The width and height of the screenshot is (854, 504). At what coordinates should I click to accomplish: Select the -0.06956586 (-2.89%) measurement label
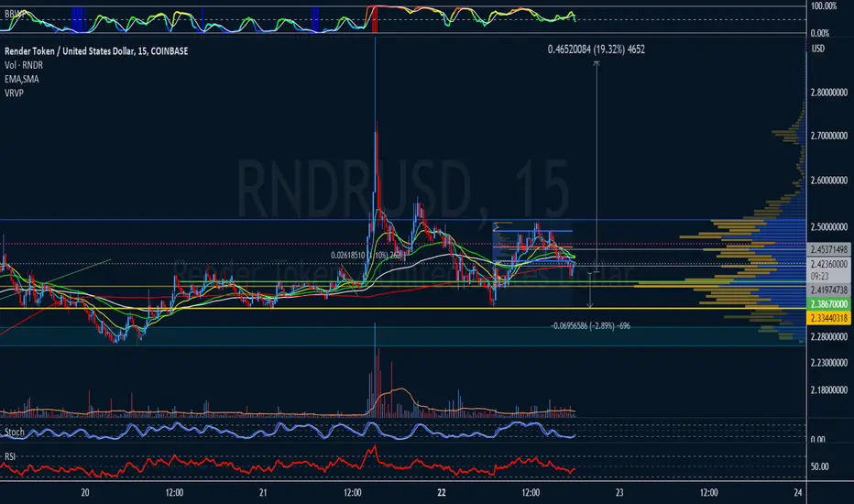tap(590, 326)
